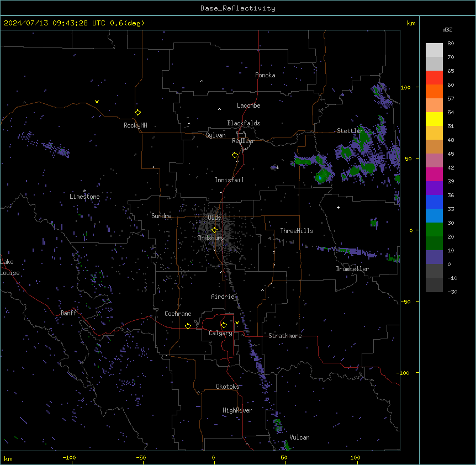Click the -30 value in dBZ legend

(452, 292)
